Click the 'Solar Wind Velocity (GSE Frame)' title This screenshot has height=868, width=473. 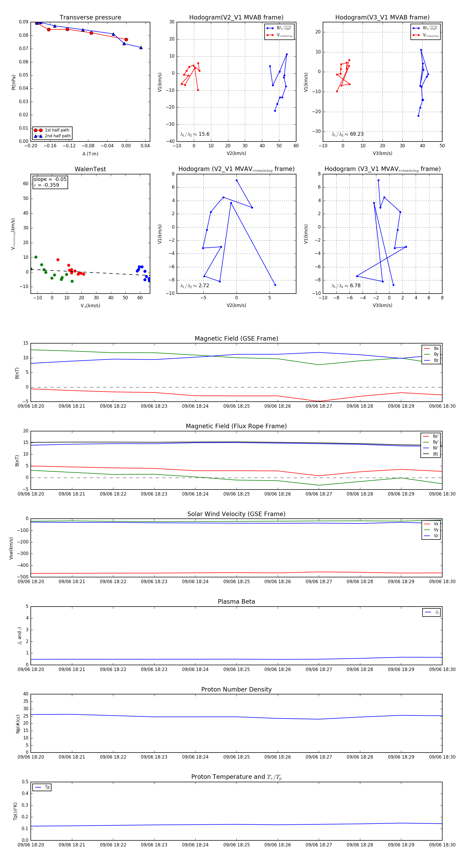click(x=236, y=514)
